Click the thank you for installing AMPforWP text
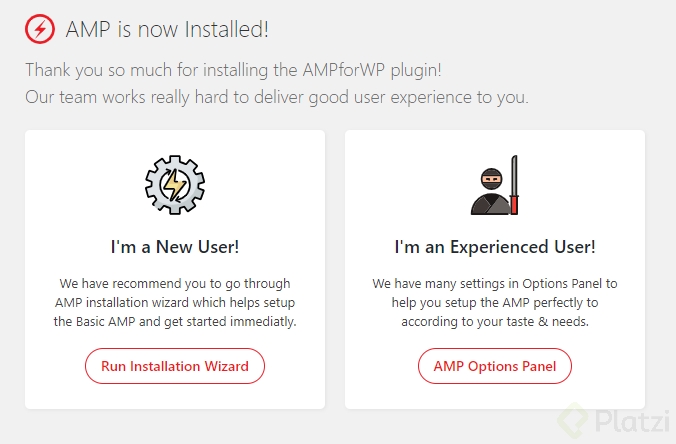The width and height of the screenshot is (676, 444). (233, 70)
